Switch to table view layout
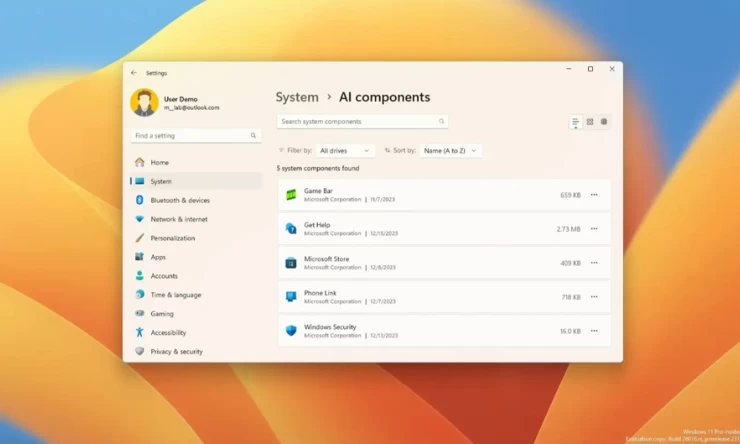740x444 pixels. click(x=604, y=122)
